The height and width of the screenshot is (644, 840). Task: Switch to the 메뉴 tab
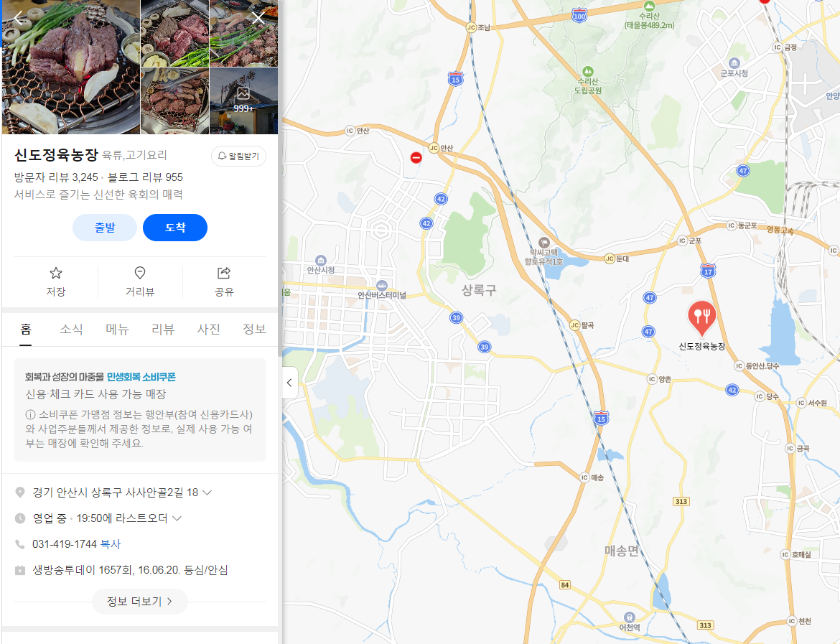[117, 329]
